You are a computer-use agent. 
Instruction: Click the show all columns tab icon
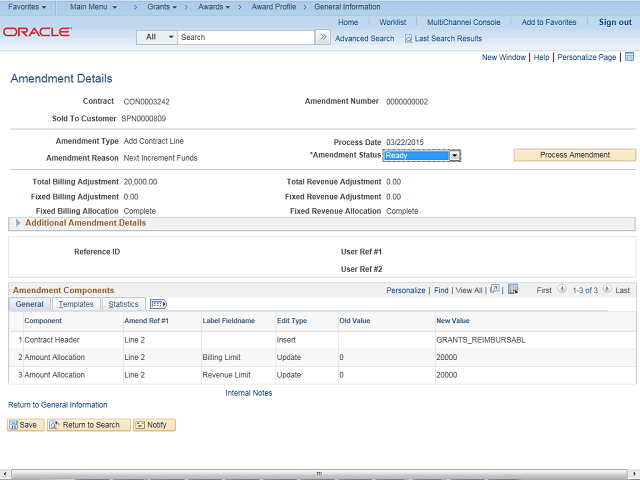tap(158, 304)
